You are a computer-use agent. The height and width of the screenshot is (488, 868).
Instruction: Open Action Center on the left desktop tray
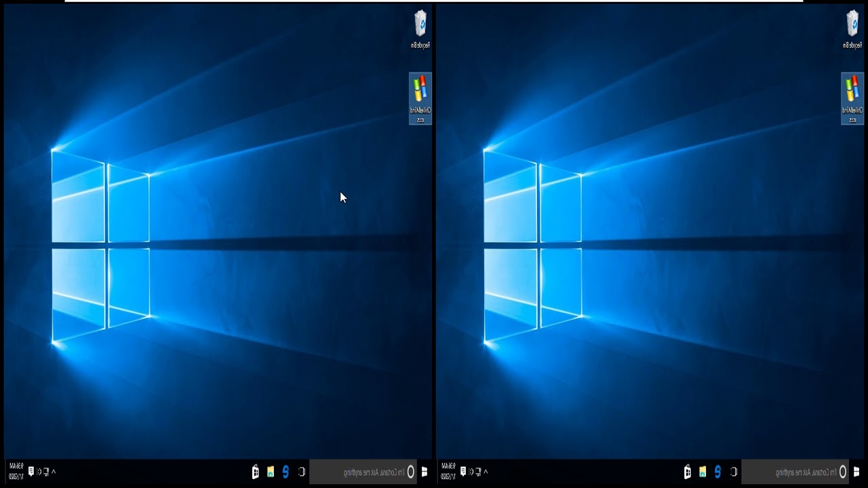pyautogui.click(x=31, y=472)
